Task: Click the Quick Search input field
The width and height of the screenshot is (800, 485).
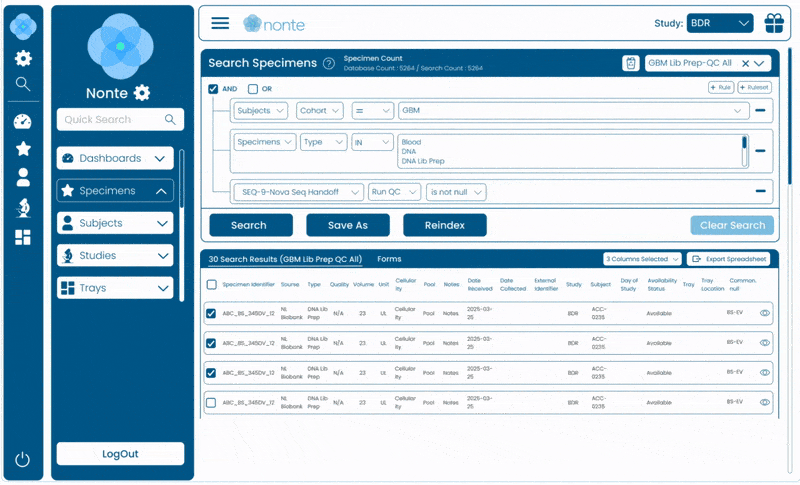Action: [x=110, y=120]
